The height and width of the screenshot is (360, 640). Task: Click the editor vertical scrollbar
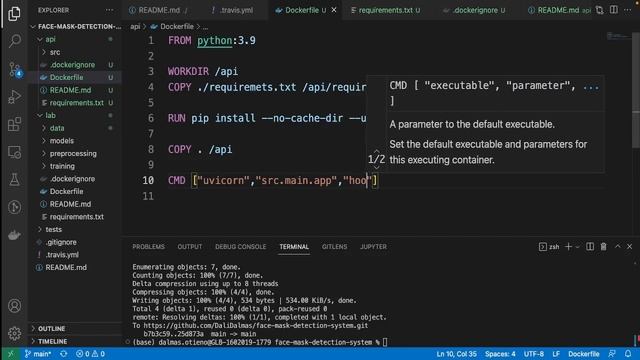pyautogui.click(x=636, y=90)
